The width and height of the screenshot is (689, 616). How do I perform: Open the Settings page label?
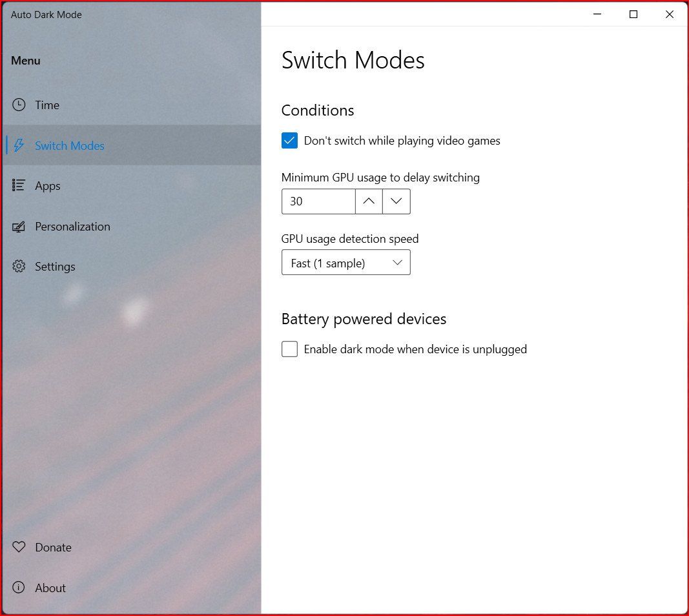pyautogui.click(x=55, y=267)
